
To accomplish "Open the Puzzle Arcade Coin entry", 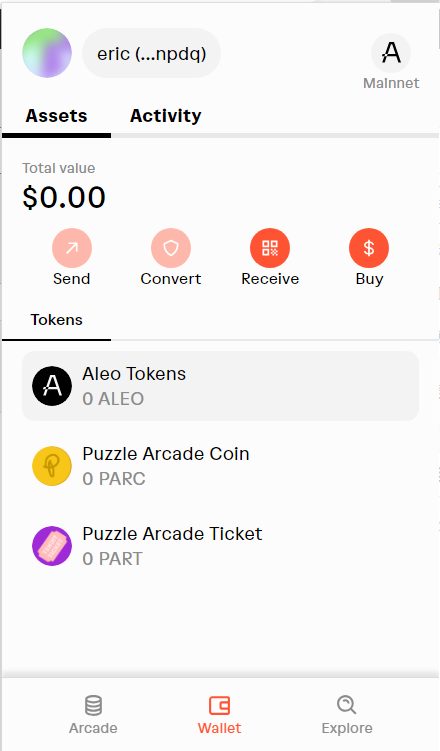I will coord(220,466).
